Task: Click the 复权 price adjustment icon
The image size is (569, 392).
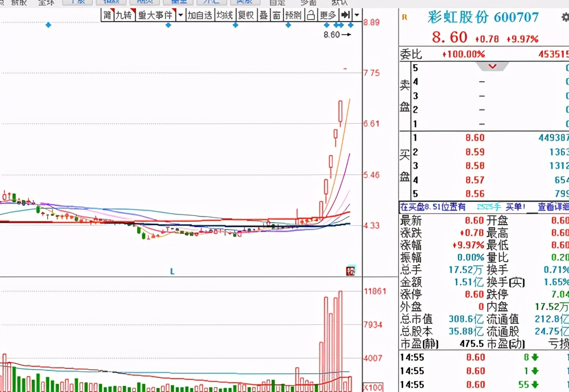Action: tap(245, 15)
